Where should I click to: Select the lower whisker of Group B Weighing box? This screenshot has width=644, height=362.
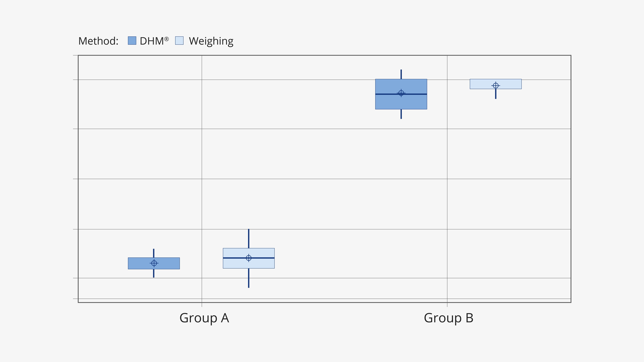point(496,94)
